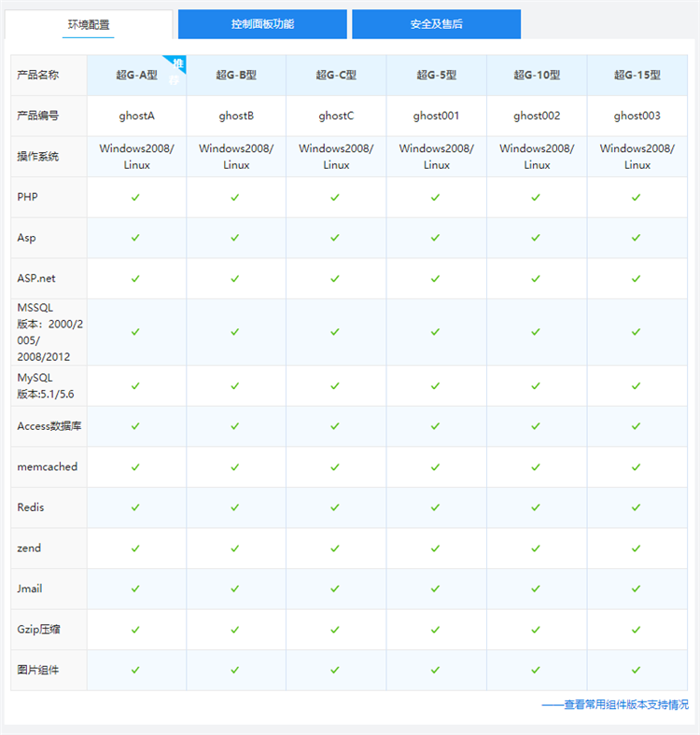
Task: Click Asp checkmark under 超G-B型
Action: [x=235, y=238]
